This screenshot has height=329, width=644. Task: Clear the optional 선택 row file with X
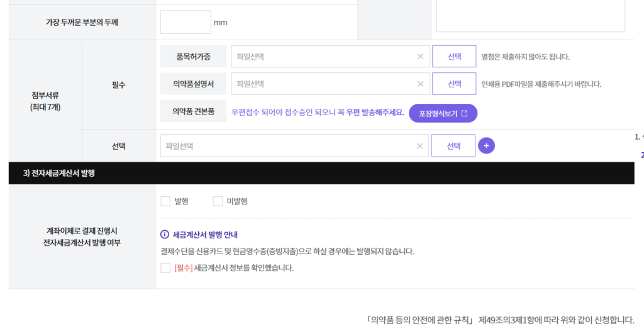[x=419, y=146]
